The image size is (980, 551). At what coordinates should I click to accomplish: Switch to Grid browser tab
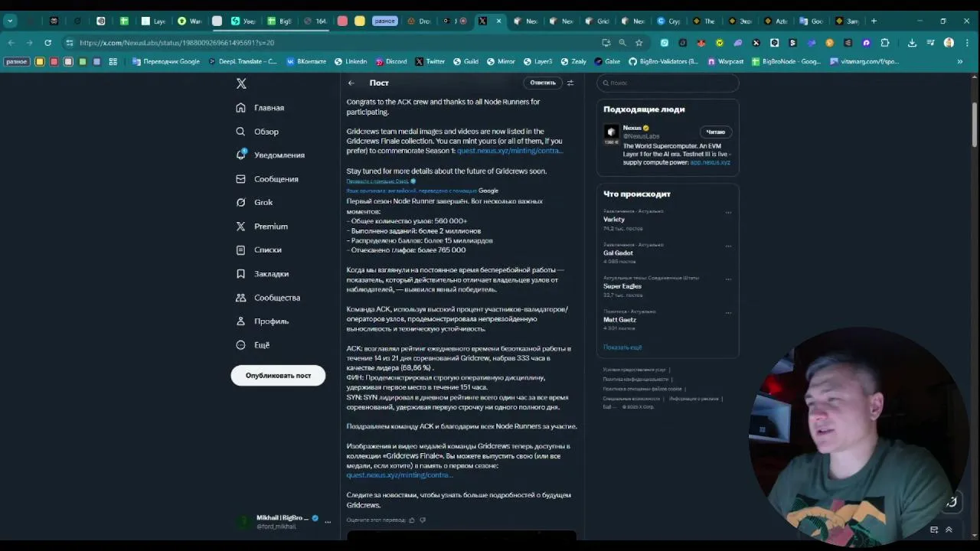pos(597,21)
